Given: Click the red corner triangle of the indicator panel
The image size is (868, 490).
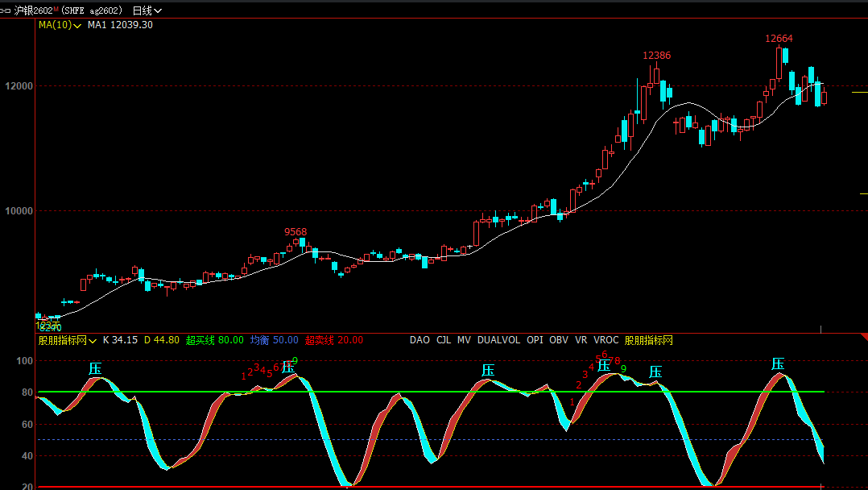Looking at the screenshot, I should (865, 336).
